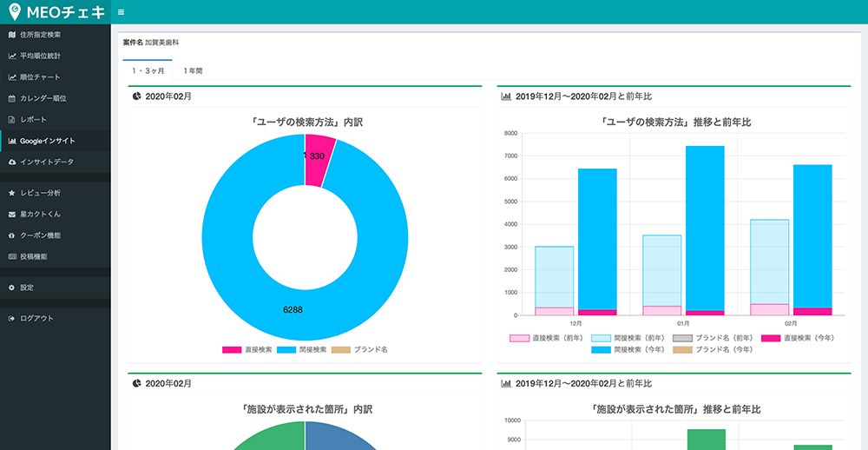
Task: Click the 02月 axis label
Action: coord(791,323)
